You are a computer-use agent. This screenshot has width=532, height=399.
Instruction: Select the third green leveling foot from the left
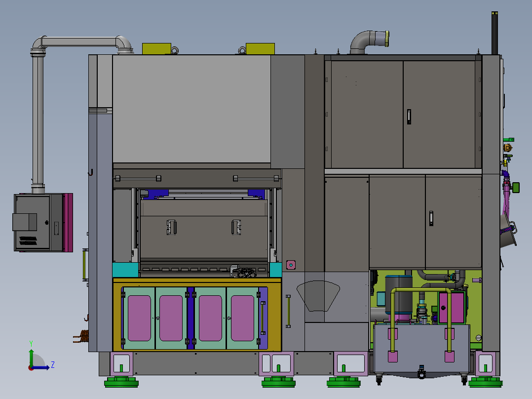point(343,382)
